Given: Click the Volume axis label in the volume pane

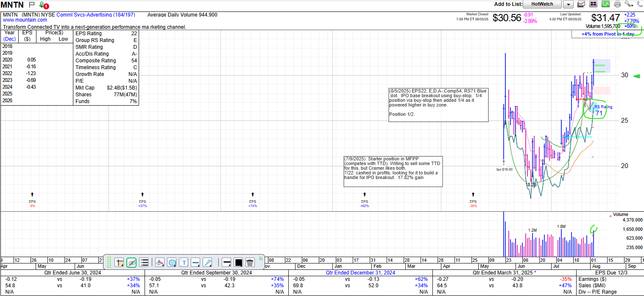Looking at the screenshot, I should [621, 214].
